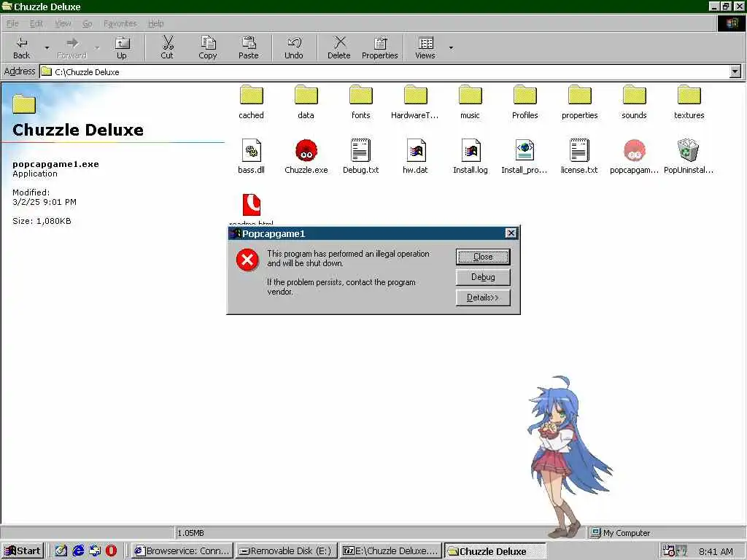
Task: Open the Go menu
Action: point(88,23)
